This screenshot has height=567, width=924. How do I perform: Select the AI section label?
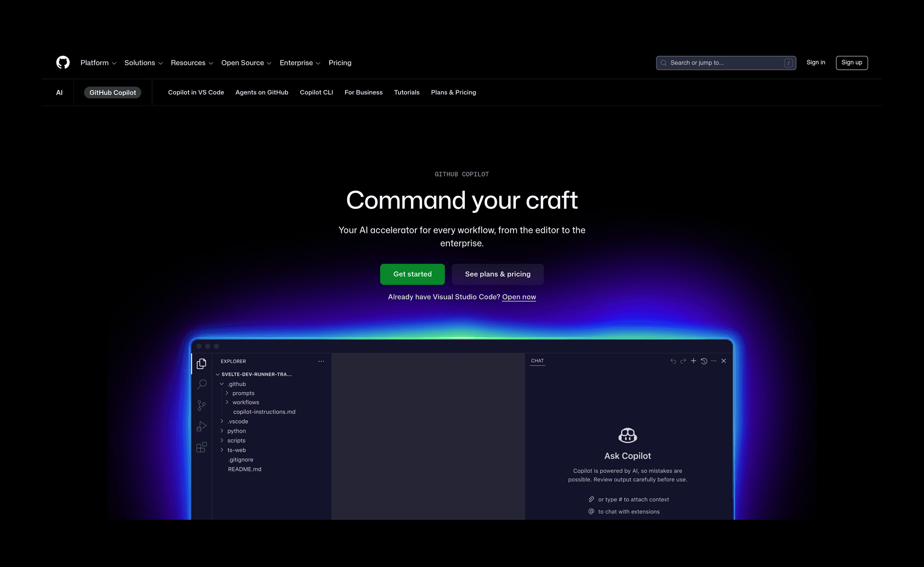59,93
